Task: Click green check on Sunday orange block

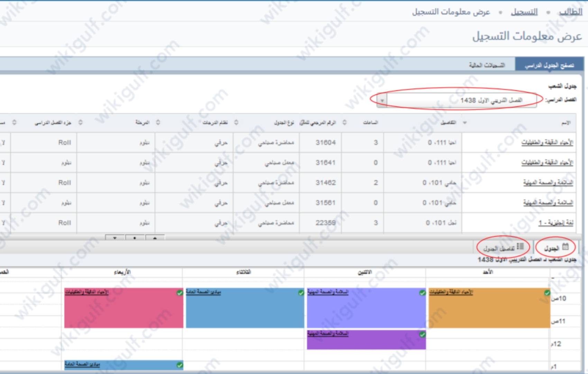Action: pos(547,293)
